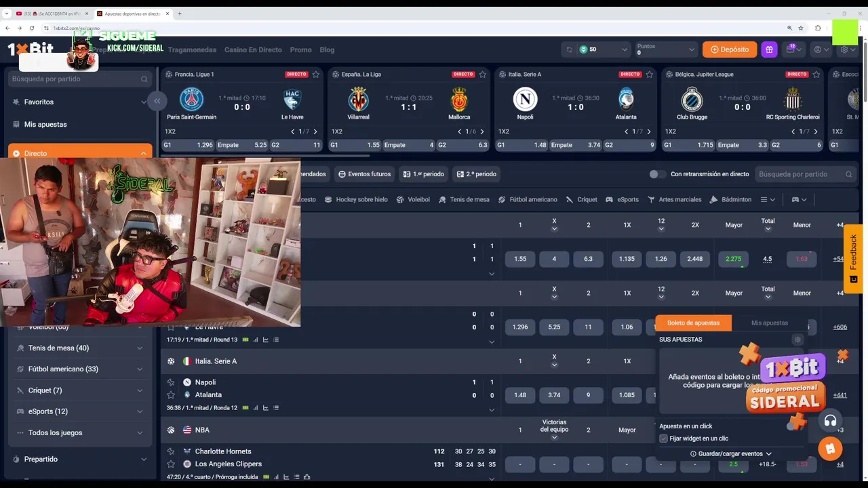This screenshot has height=488, width=868.
Task: Favorite the Bélgica Jupiter League card star
Action: pyautogui.click(x=816, y=74)
